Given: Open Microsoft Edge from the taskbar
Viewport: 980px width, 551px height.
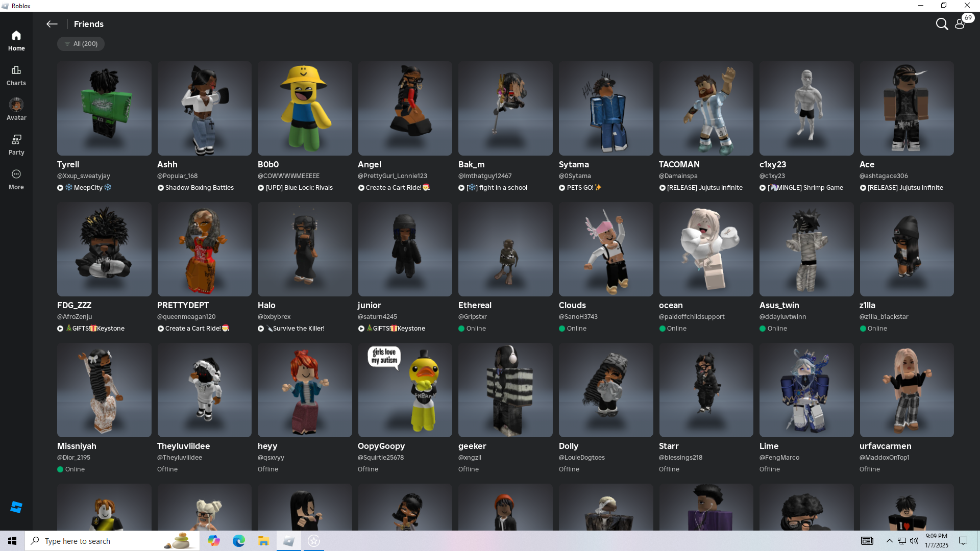Looking at the screenshot, I should pyautogui.click(x=238, y=541).
